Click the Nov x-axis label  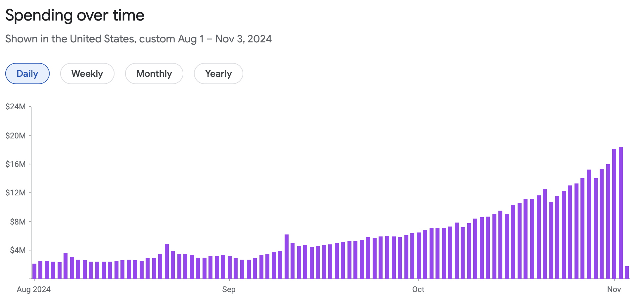(x=614, y=289)
